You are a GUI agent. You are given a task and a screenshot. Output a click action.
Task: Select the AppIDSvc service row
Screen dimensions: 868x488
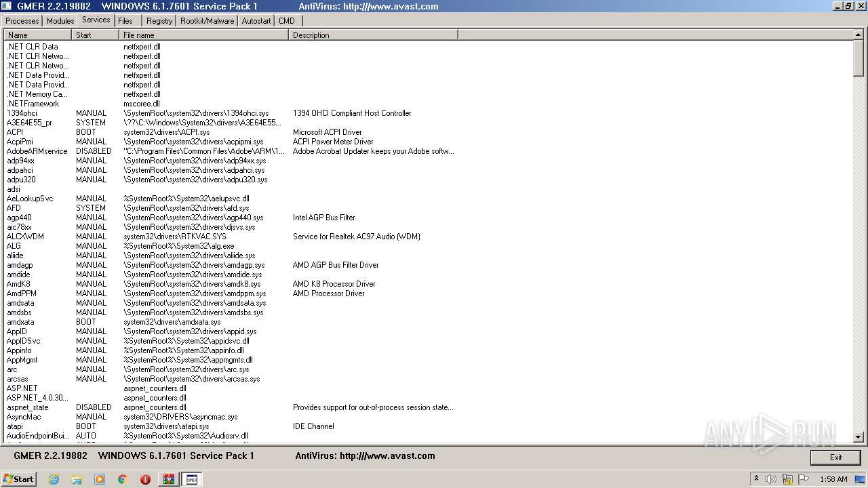pos(231,341)
